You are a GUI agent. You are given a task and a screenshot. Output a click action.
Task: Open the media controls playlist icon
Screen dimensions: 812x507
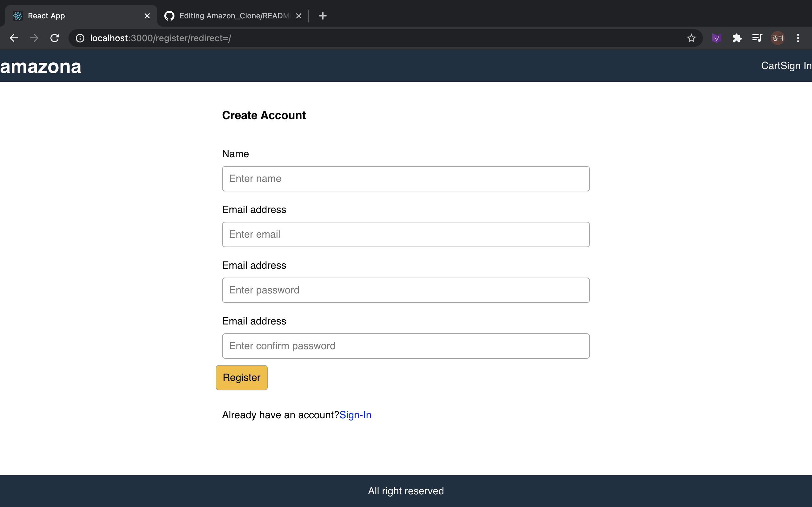point(757,38)
